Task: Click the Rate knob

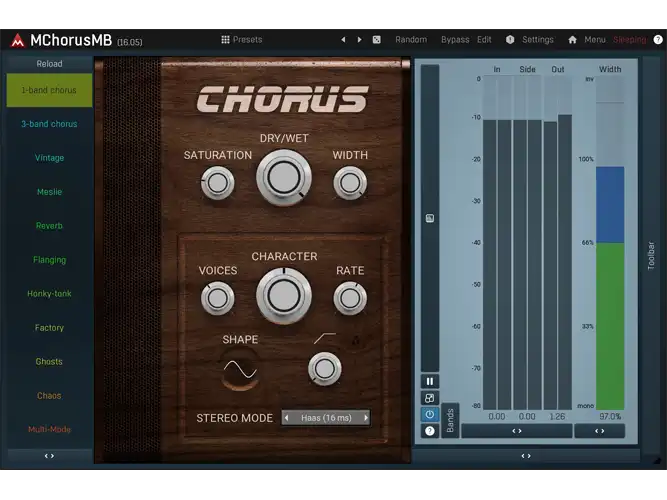Action: [350, 298]
